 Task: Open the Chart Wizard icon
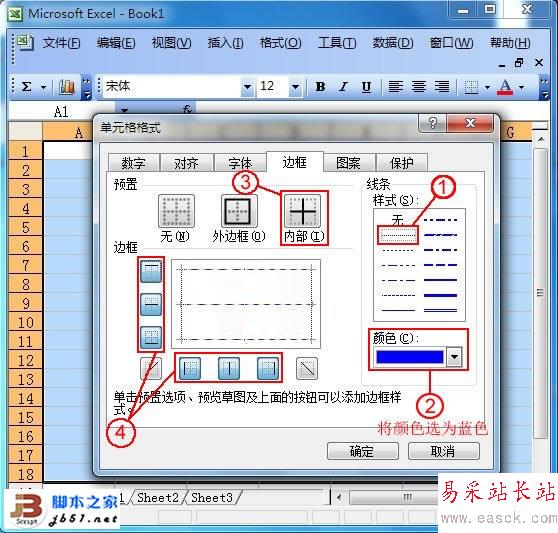[67, 86]
